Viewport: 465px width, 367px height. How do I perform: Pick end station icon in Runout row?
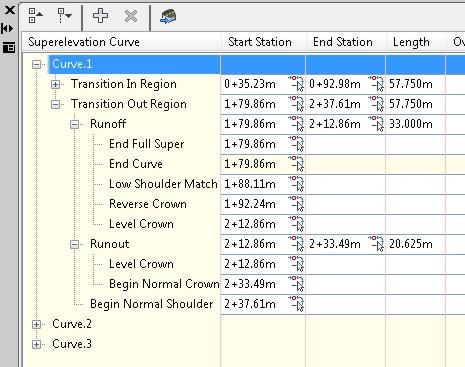[x=376, y=244]
